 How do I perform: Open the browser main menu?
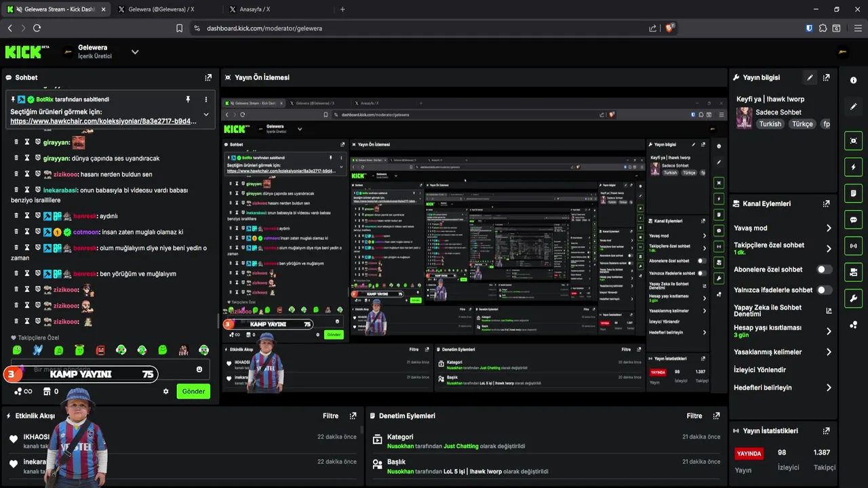858,28
